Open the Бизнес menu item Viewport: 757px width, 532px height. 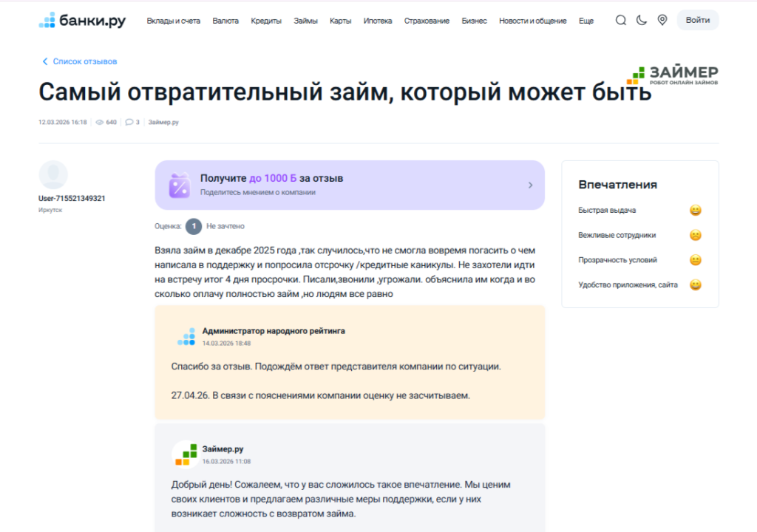tap(474, 21)
